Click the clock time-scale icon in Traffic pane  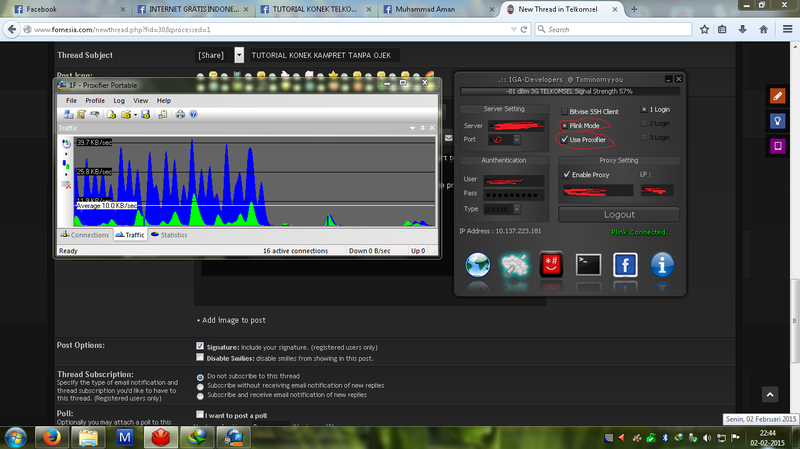66,144
